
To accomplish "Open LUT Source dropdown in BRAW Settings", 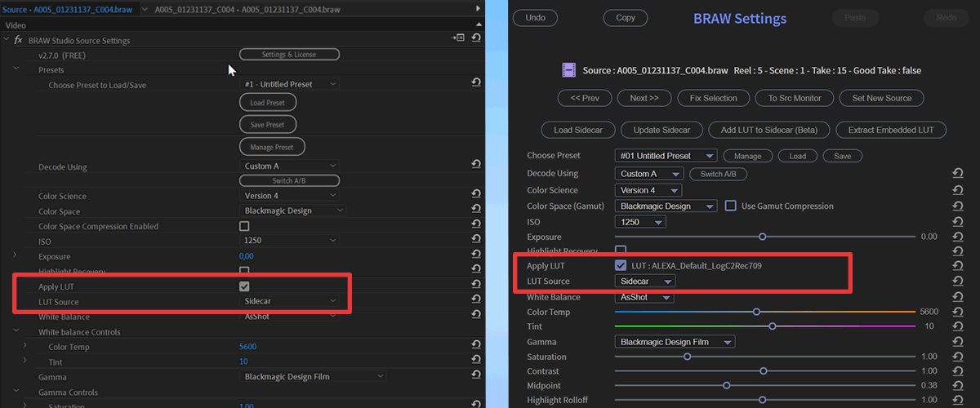I will tap(645, 281).
